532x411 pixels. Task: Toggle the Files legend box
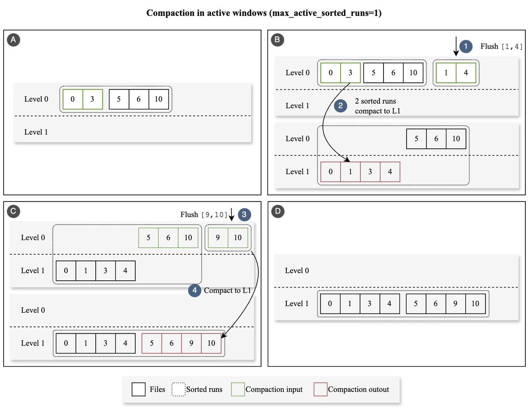point(139,389)
